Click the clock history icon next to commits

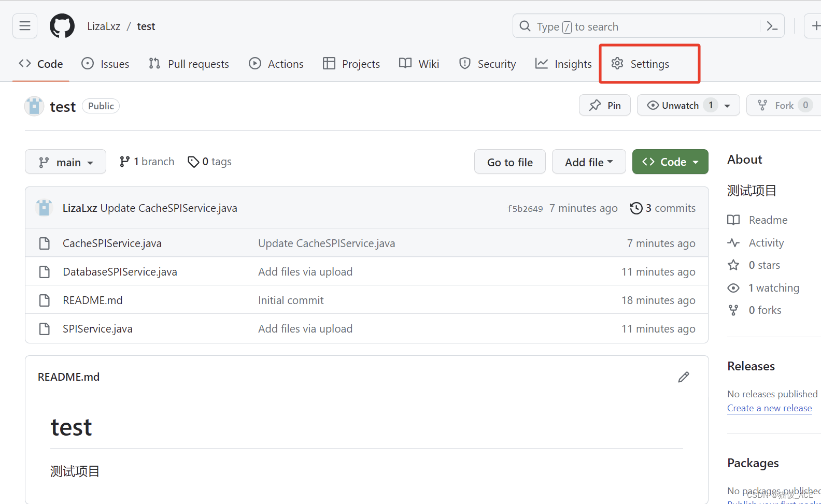[x=636, y=208]
